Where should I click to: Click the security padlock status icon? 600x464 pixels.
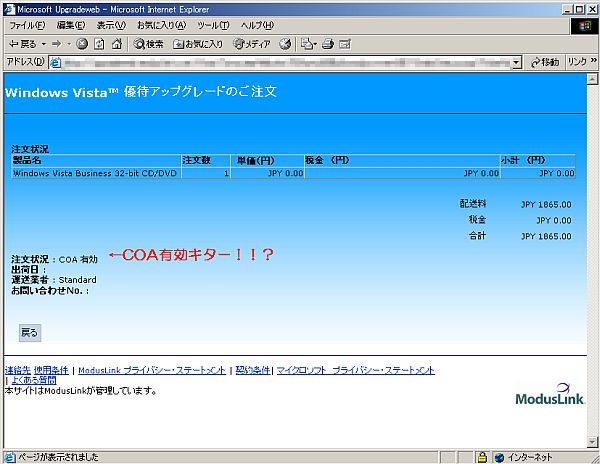pyautogui.click(x=482, y=457)
